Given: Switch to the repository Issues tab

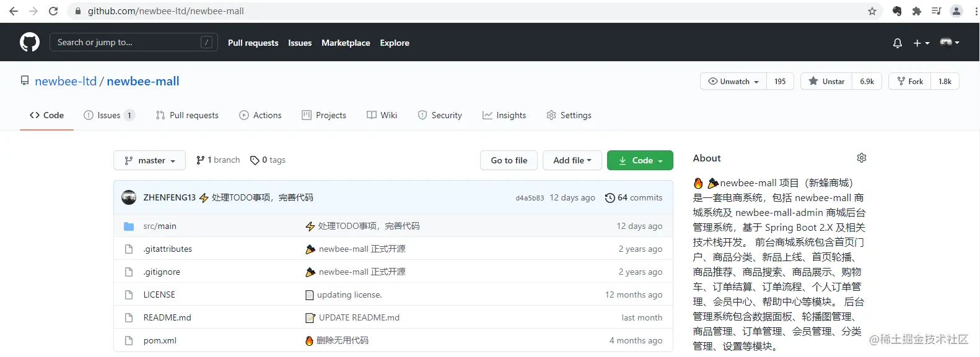Looking at the screenshot, I should [x=109, y=115].
